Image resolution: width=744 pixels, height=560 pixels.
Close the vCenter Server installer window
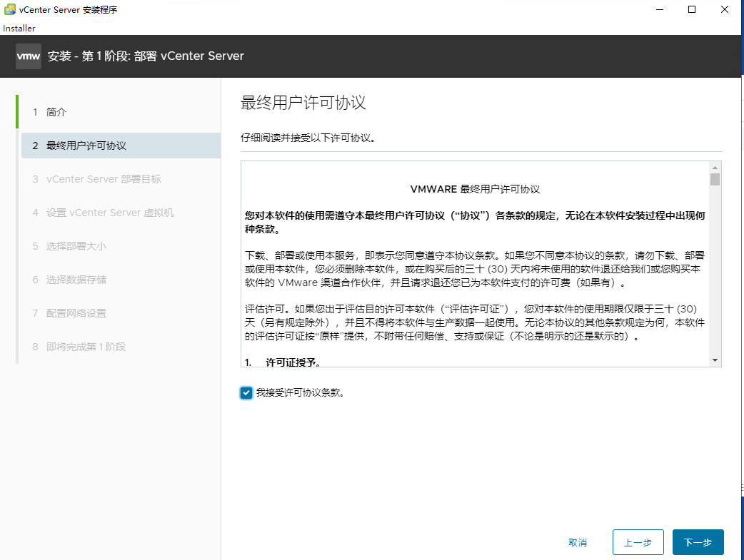(x=725, y=9)
